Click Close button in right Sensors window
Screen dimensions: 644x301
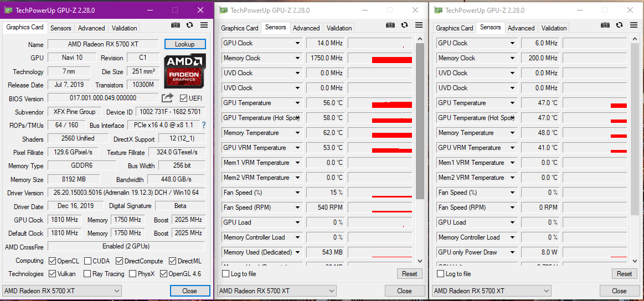click(x=619, y=290)
